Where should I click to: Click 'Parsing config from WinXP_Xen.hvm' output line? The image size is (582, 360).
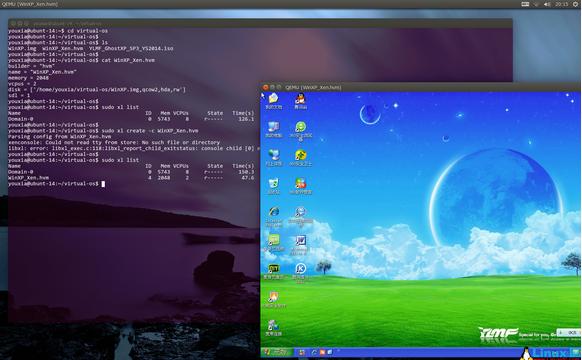coord(59,137)
